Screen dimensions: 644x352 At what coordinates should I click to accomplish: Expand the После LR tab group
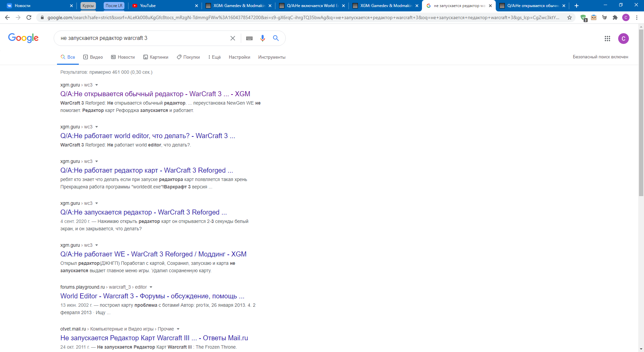[114, 6]
